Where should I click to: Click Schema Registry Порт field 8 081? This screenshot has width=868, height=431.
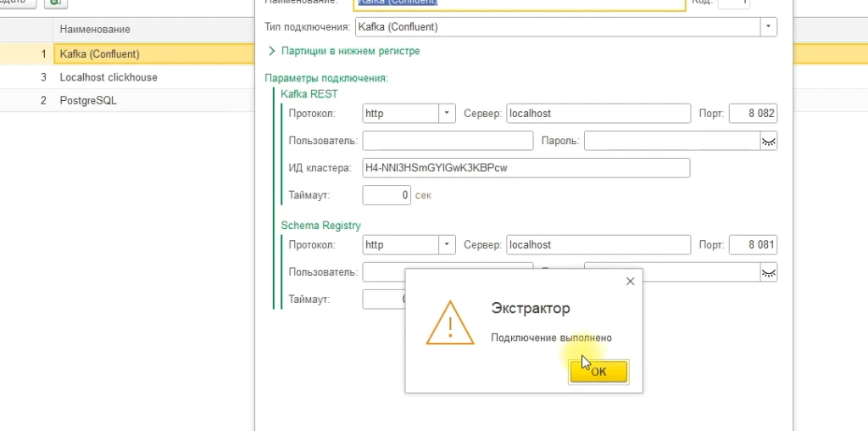(753, 245)
